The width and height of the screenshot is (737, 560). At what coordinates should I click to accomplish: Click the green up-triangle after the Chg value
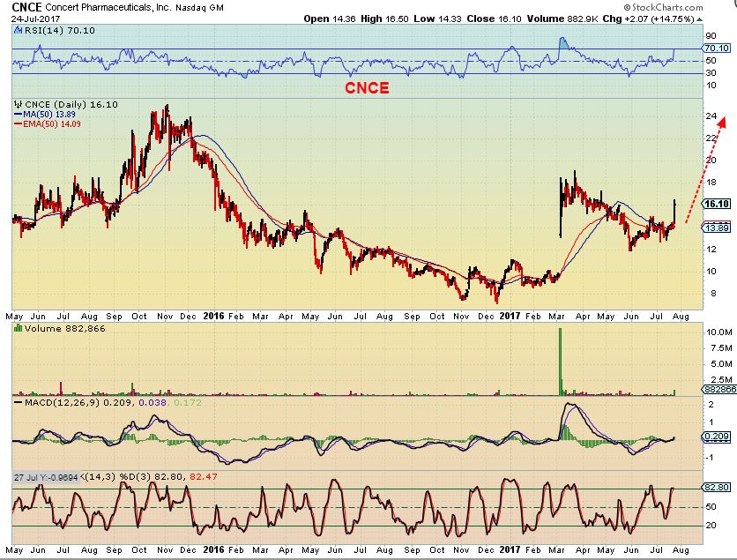699,19
